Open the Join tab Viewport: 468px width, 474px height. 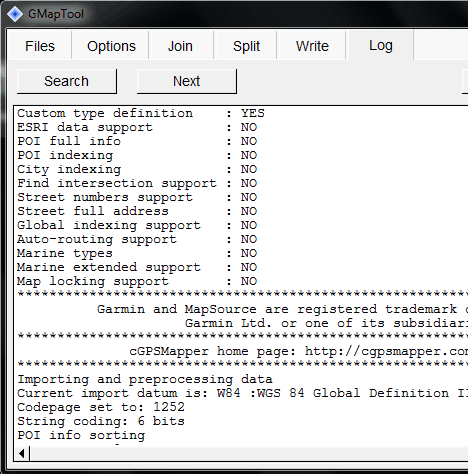[x=180, y=46]
